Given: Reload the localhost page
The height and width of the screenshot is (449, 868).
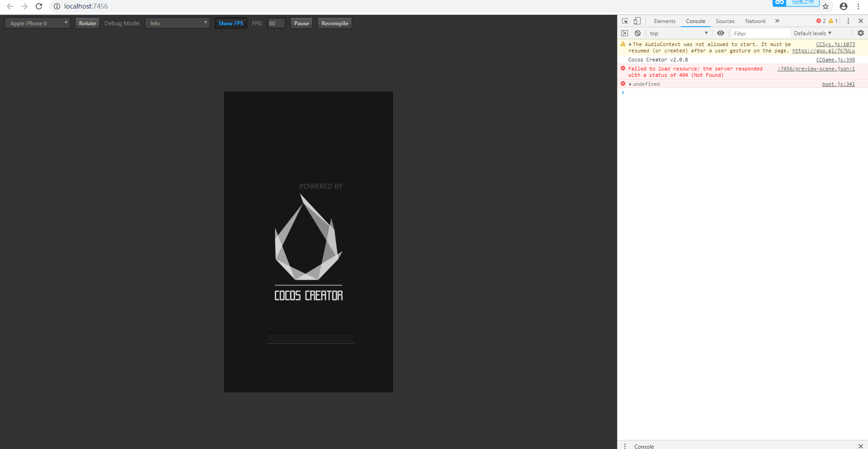Looking at the screenshot, I should tap(39, 6).
